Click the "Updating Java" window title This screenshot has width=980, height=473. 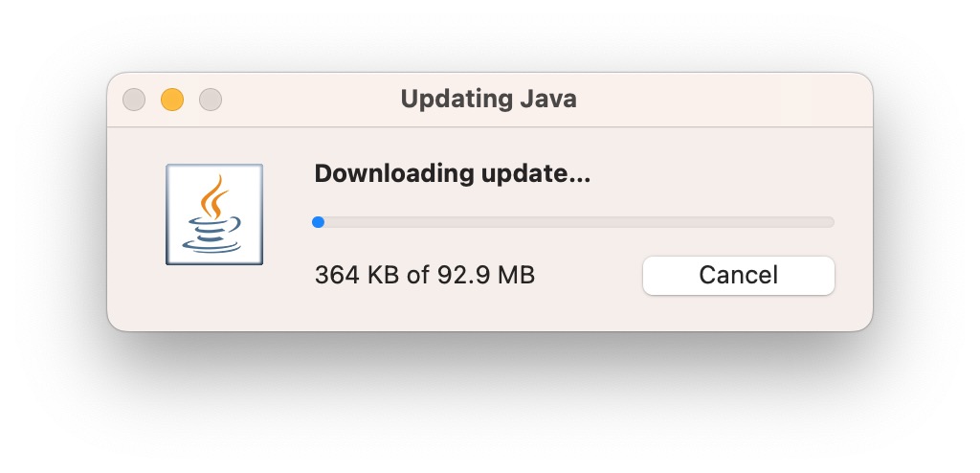point(489,99)
